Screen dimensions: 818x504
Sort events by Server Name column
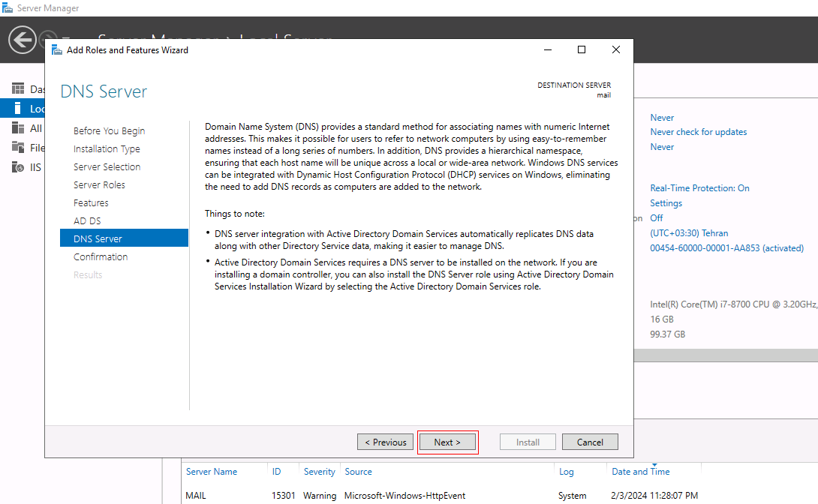pyautogui.click(x=212, y=472)
